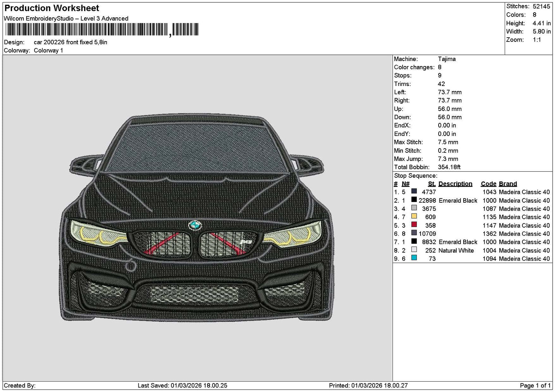Click the black swatch in stop 7 row
Image resolution: width=555 pixels, height=392 pixels.
(414, 241)
